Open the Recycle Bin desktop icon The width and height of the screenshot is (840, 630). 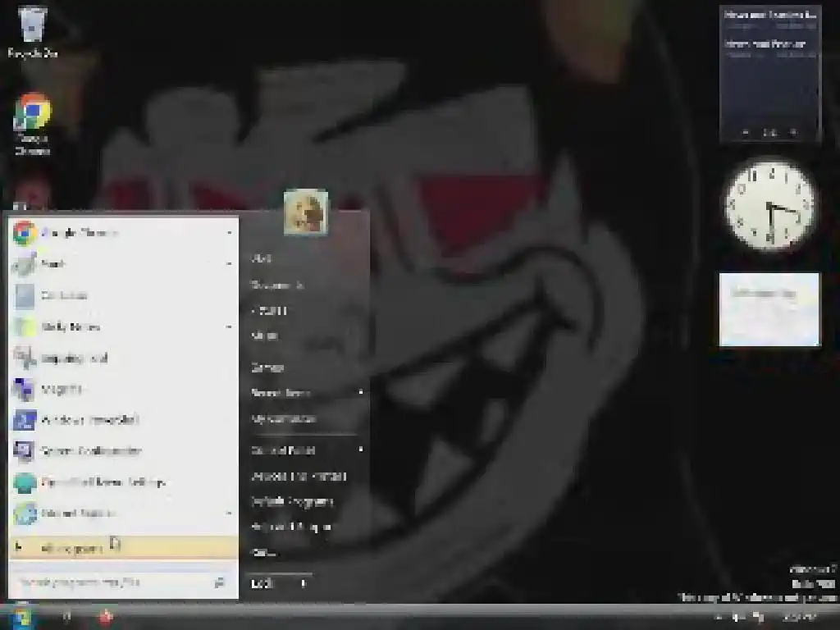[32, 31]
